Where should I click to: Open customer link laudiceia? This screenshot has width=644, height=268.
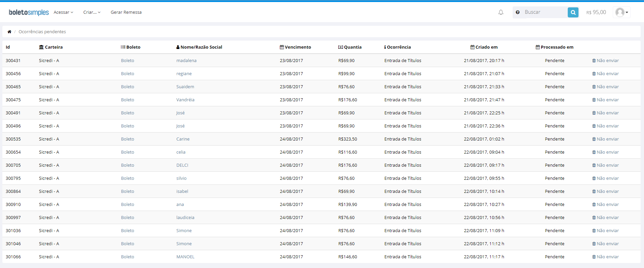[185, 218]
